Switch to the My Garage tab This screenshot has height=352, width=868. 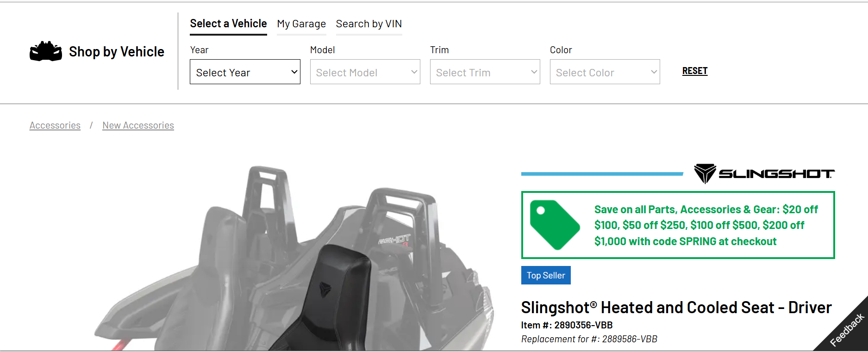point(301,24)
